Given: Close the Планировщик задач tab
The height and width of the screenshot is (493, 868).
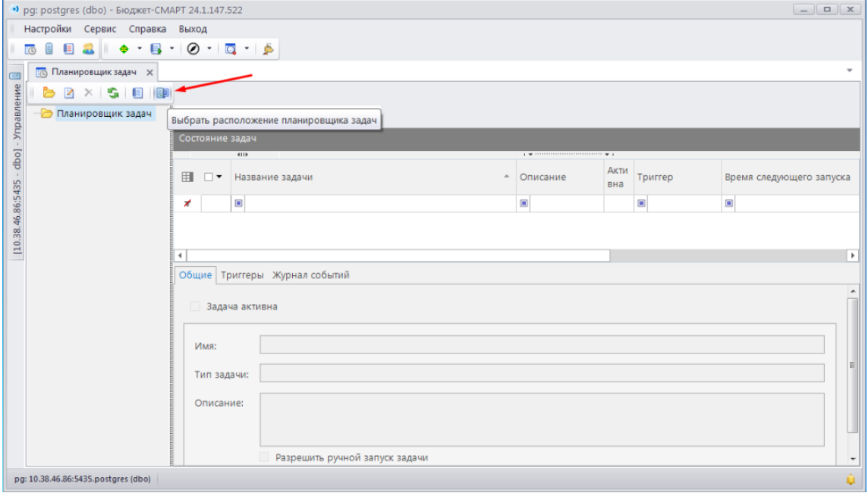Looking at the screenshot, I should point(149,73).
